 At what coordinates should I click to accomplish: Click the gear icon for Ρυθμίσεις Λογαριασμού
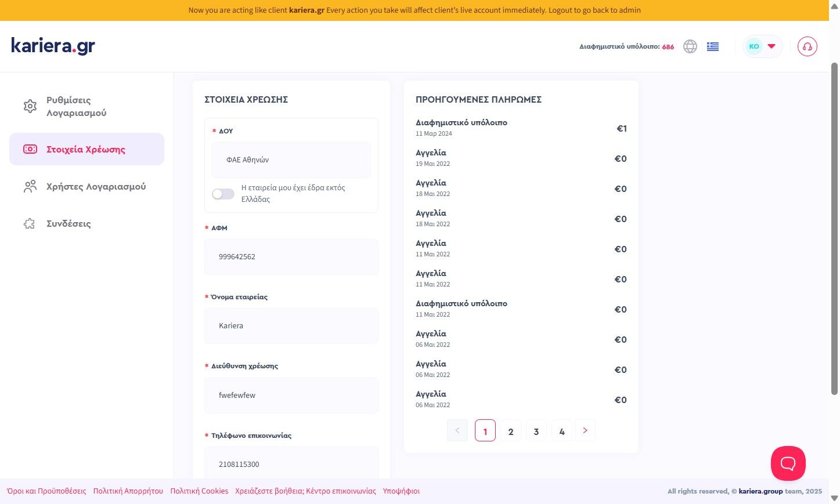pyautogui.click(x=30, y=106)
